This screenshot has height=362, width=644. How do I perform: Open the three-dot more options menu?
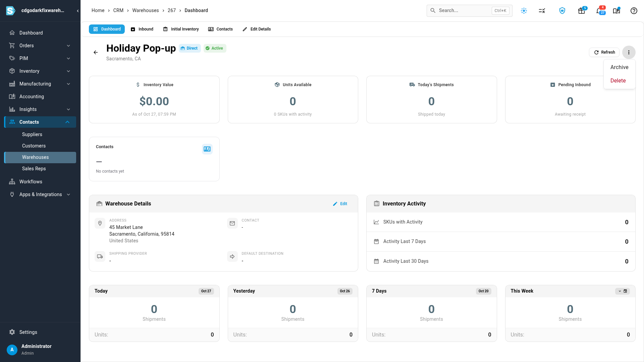[x=629, y=52]
